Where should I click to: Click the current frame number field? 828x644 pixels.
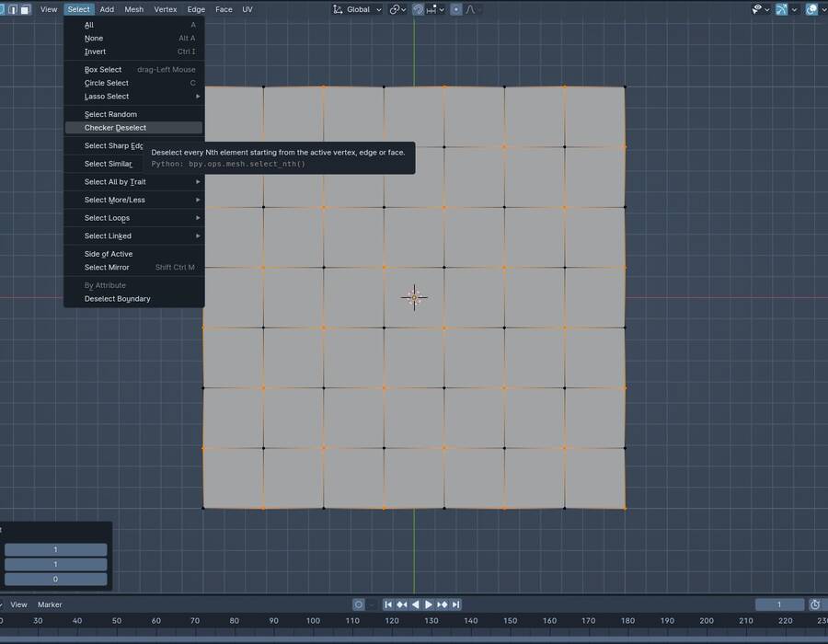779,604
